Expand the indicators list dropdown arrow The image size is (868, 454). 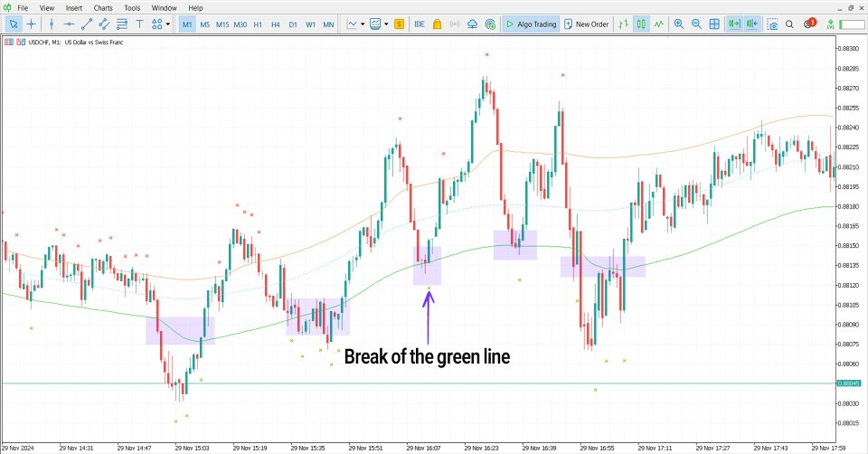point(363,24)
